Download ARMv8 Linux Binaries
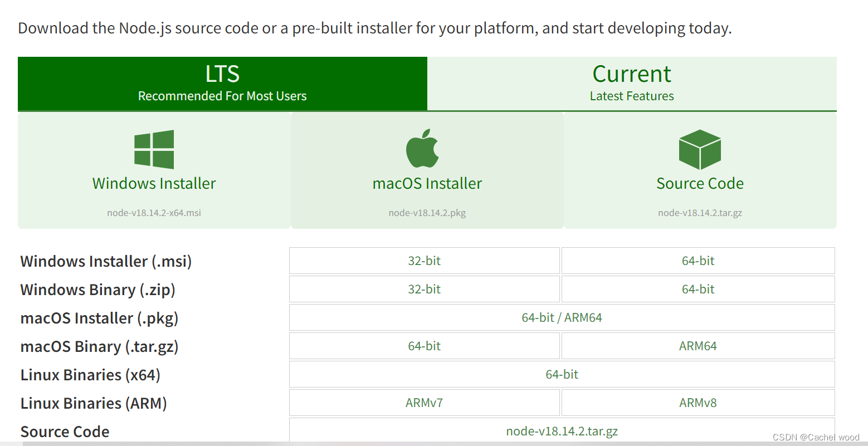The width and height of the screenshot is (868, 446). [x=698, y=403]
